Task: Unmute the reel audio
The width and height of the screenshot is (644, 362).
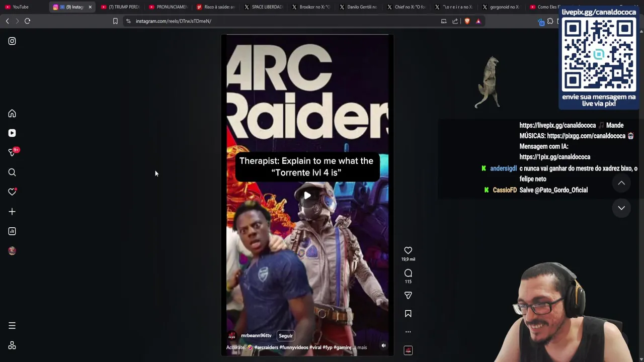Action: click(x=383, y=345)
